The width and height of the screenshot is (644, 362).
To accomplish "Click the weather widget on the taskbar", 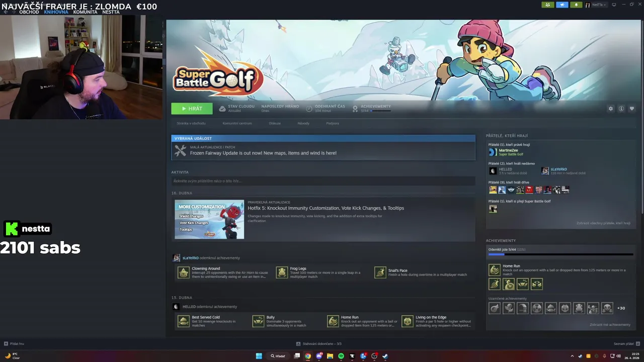I will pos(12,356).
